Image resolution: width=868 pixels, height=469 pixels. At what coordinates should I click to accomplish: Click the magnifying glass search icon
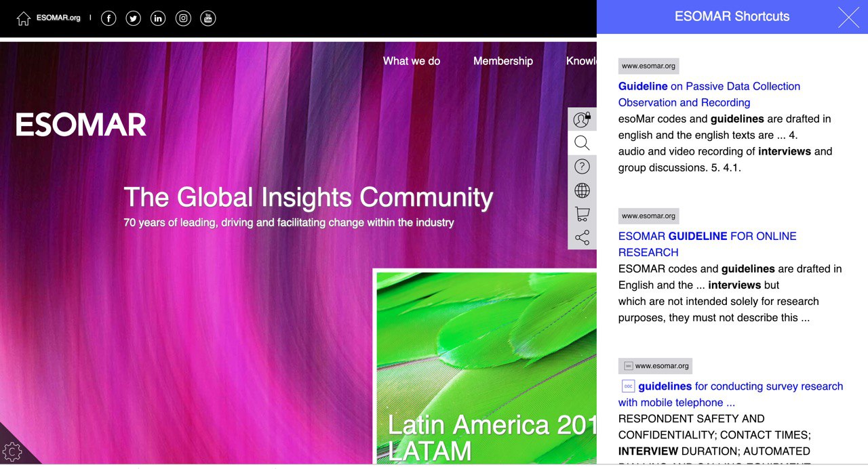582,143
